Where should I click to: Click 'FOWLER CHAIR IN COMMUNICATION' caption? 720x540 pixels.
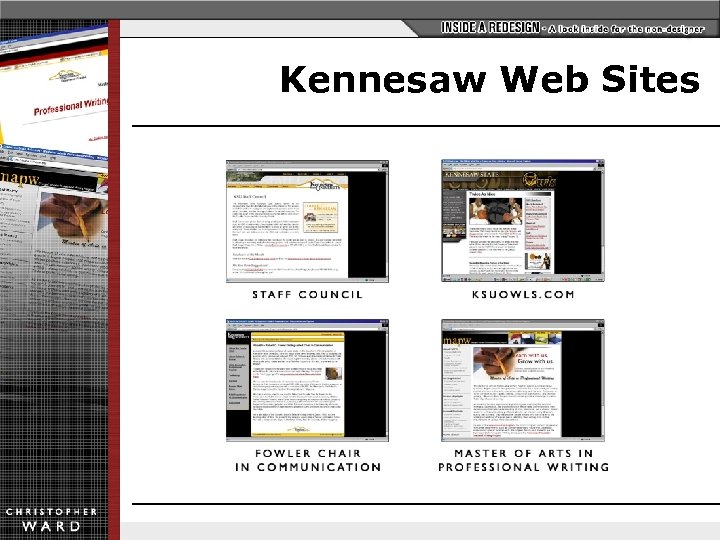[308, 460]
